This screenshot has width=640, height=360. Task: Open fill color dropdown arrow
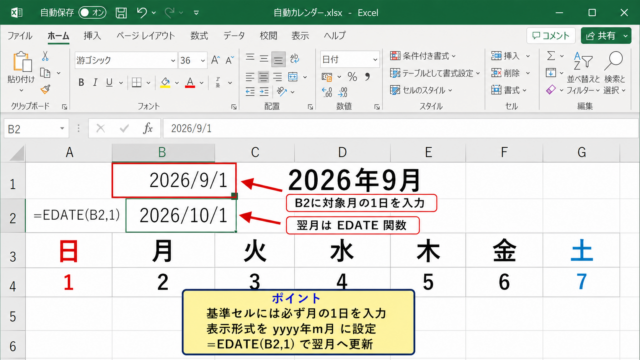click(177, 83)
